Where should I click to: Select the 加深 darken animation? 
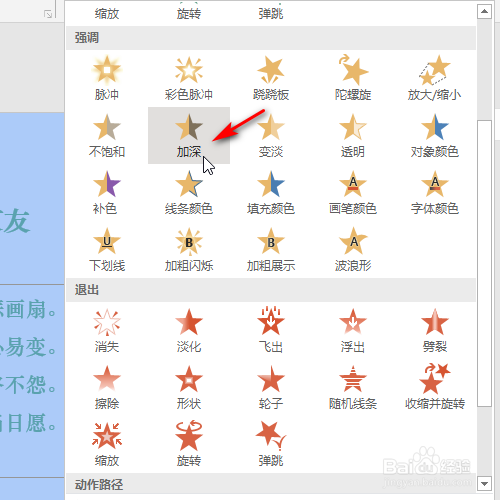pyautogui.click(x=189, y=136)
